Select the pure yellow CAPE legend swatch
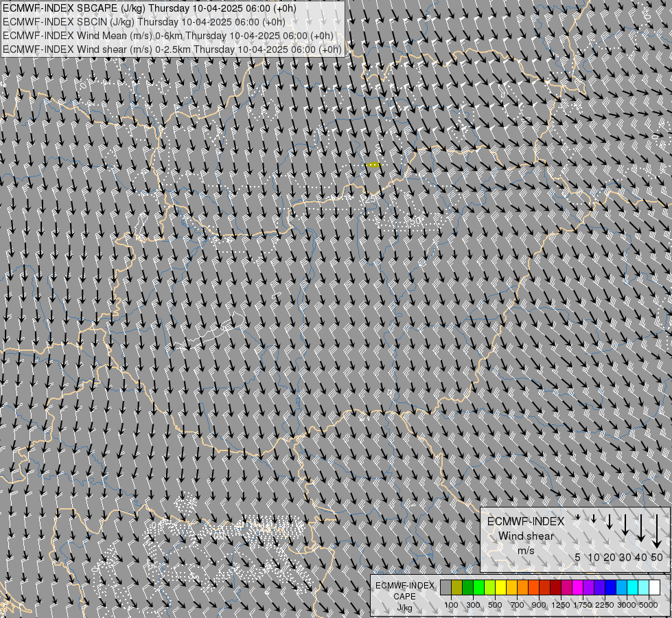This screenshot has width=672, height=618. pos(500,588)
